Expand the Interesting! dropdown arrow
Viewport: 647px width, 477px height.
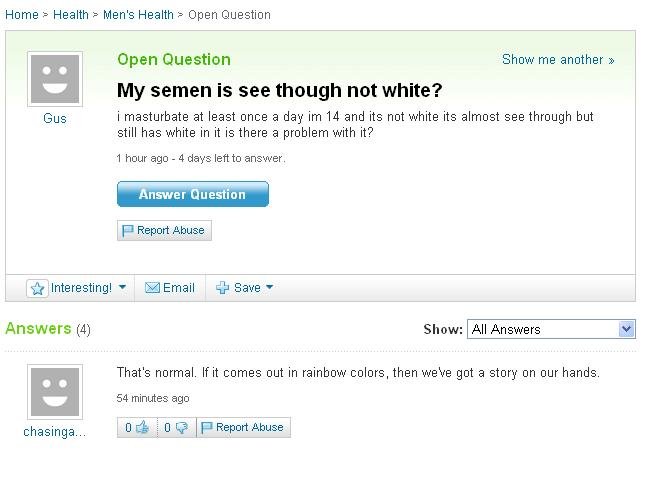122,287
